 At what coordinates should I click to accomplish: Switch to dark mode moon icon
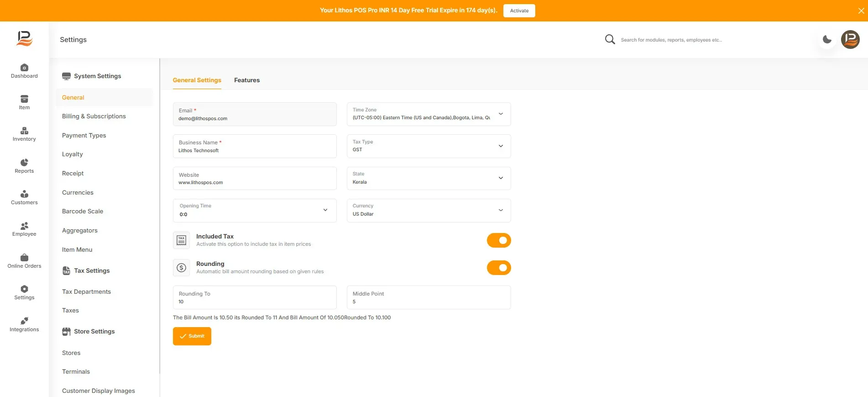(827, 40)
